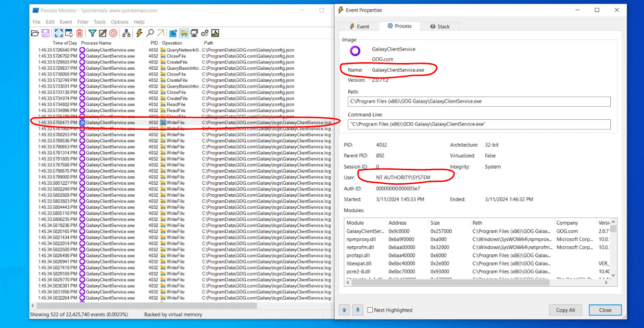Clear events with the trash icon

click(79, 33)
